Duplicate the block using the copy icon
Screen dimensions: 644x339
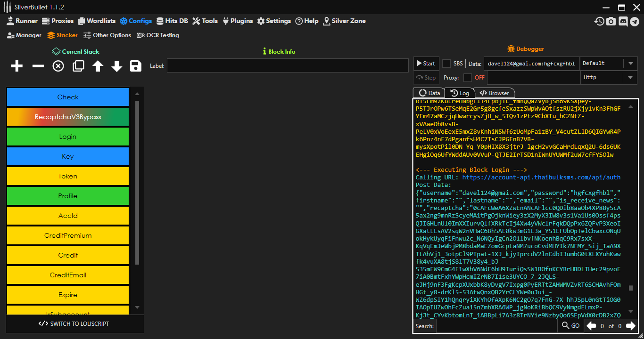click(x=78, y=66)
